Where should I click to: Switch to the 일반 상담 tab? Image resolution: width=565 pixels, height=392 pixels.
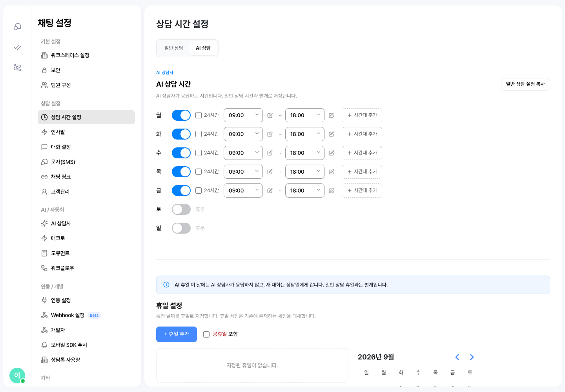(x=174, y=48)
